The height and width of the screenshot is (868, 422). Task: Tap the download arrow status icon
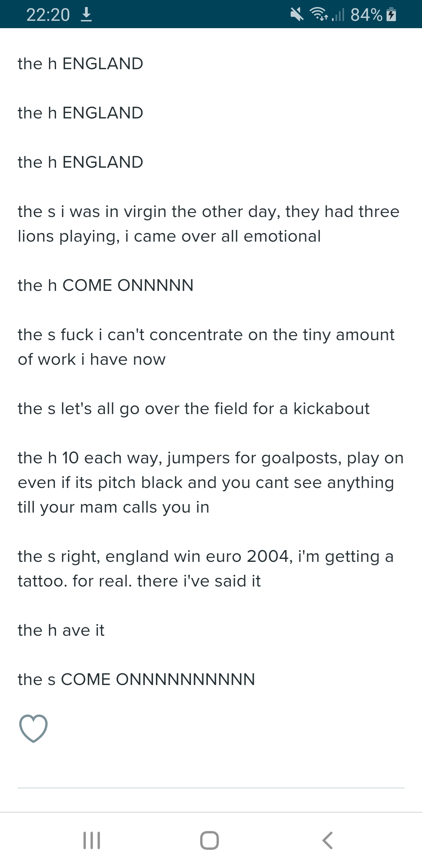point(86,15)
